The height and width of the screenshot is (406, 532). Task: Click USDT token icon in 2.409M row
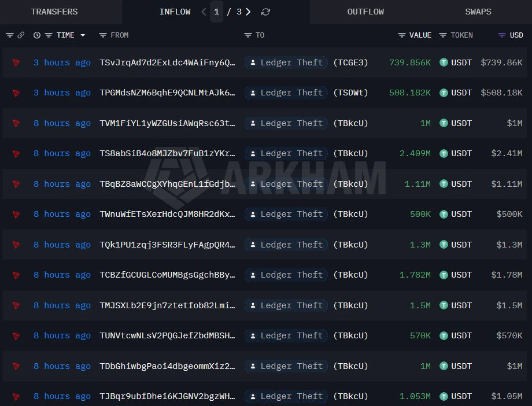tap(444, 153)
